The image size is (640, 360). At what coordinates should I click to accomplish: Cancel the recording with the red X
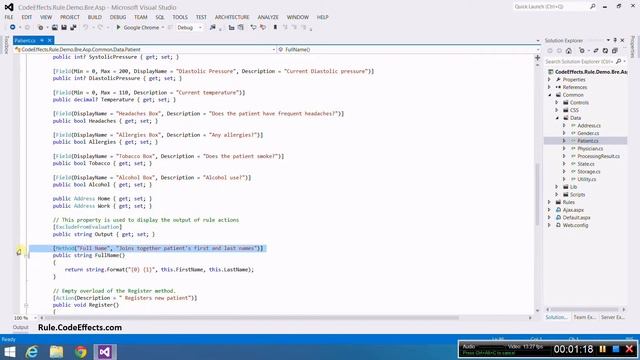pyautogui.click(x=629, y=349)
